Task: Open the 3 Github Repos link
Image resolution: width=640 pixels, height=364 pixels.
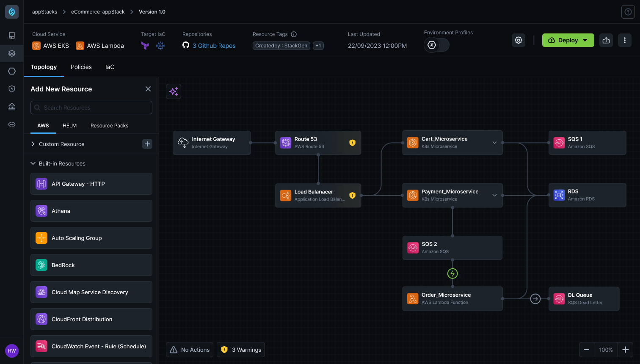Action: pyautogui.click(x=214, y=46)
